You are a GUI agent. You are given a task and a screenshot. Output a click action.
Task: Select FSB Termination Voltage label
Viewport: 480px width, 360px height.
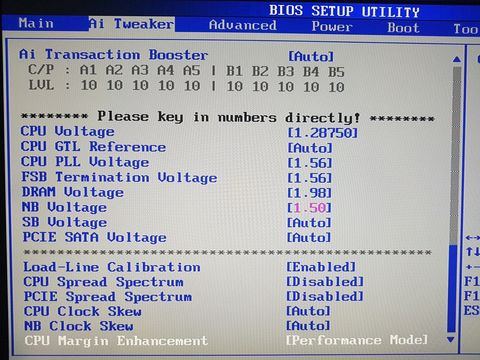pos(119,177)
